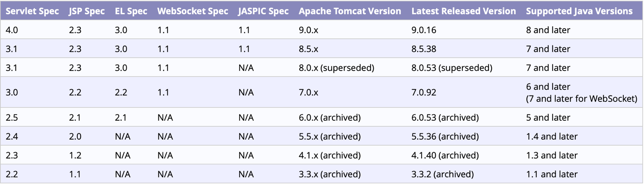Click the WebSocket Spec column header
This screenshot has height=184, width=644.
coord(193,11)
